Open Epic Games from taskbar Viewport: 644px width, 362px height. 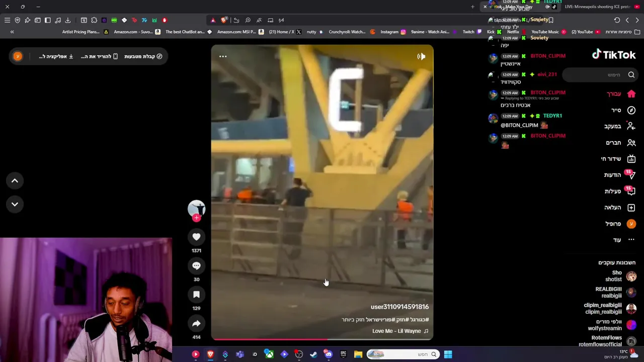point(343,354)
